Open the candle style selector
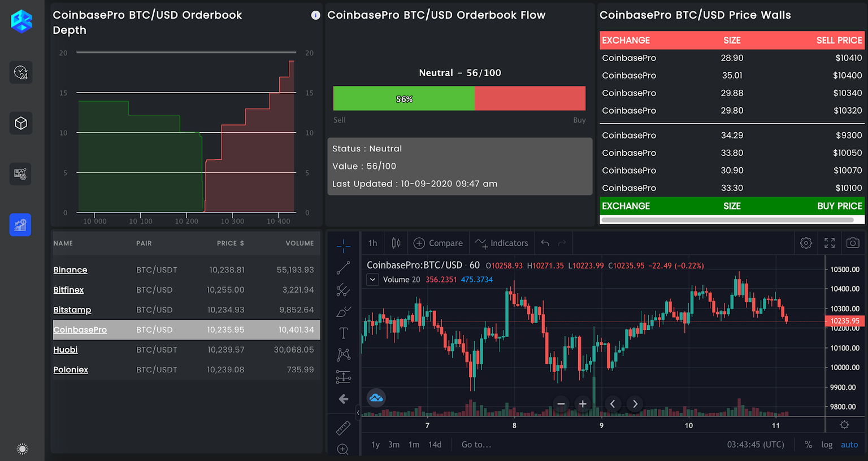 (x=396, y=242)
